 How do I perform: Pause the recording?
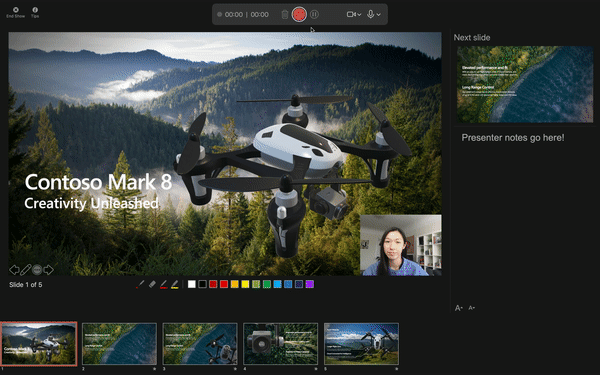click(314, 15)
